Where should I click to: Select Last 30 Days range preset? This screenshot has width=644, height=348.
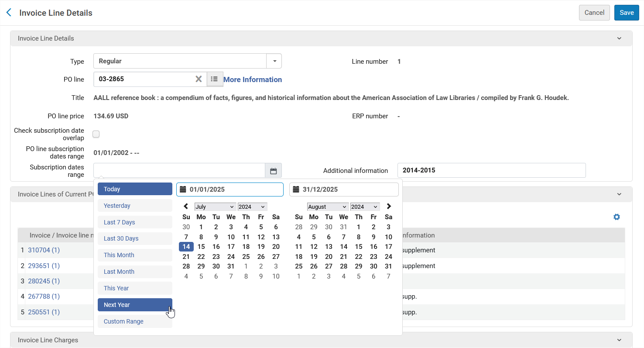[135, 238]
